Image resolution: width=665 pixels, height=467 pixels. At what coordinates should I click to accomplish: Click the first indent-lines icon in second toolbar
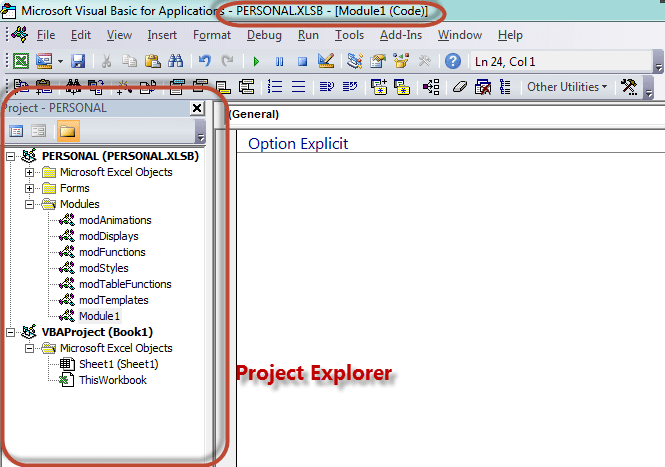[327, 87]
